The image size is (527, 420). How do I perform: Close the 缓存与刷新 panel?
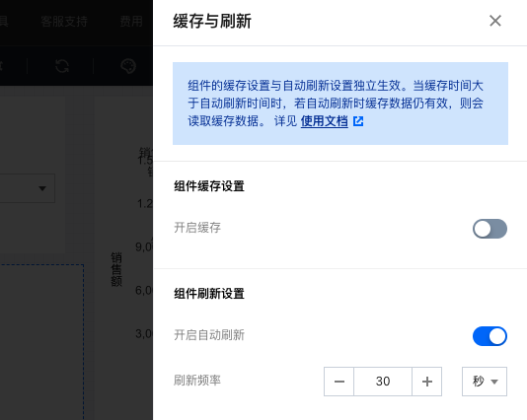(495, 21)
